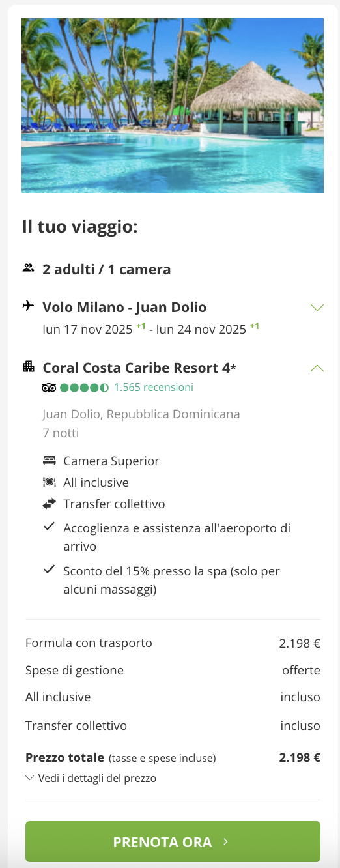Image resolution: width=340 pixels, height=868 pixels.
Task: Click the Prezzo totale 2.198 € amount
Action: 300,757
